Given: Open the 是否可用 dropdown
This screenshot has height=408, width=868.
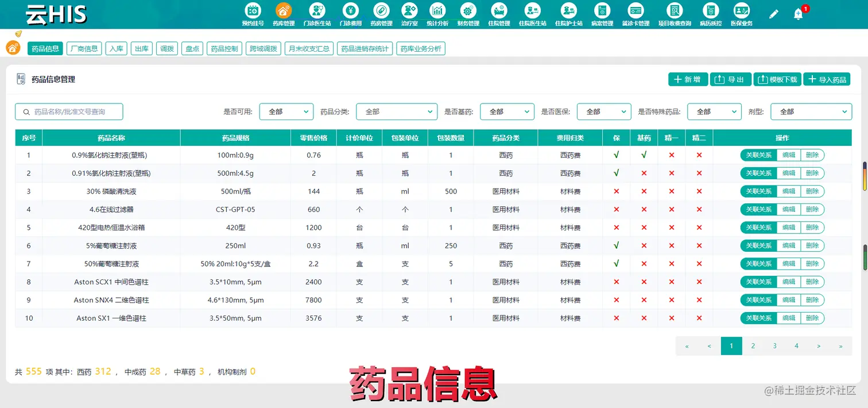Looking at the screenshot, I should coord(286,111).
